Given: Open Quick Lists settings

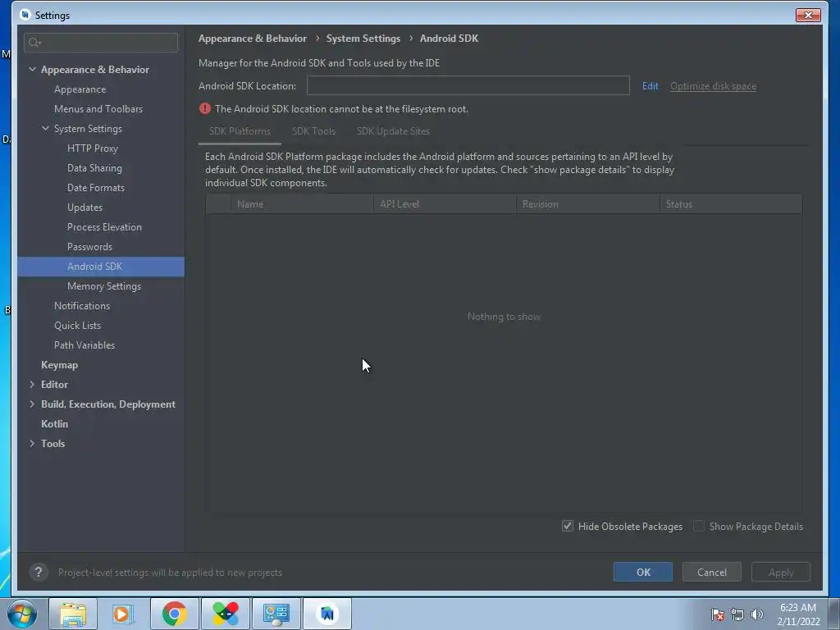Looking at the screenshot, I should tap(77, 326).
